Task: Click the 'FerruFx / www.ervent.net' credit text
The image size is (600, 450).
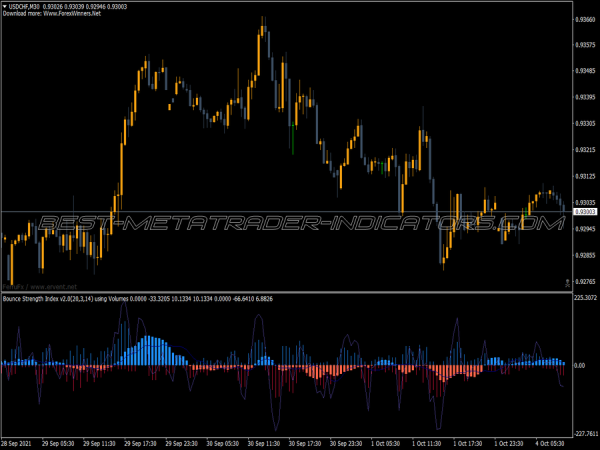Action: (40, 287)
